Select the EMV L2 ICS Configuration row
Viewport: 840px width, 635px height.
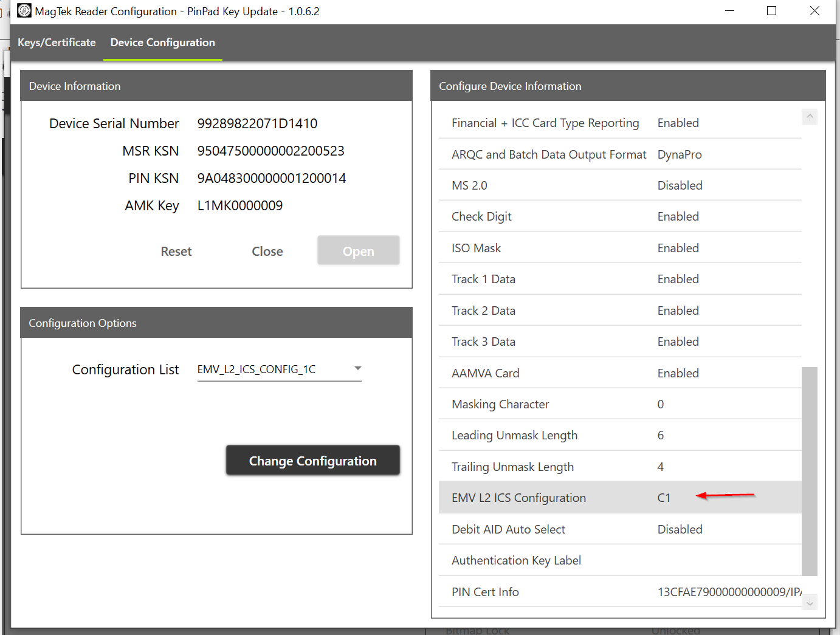coord(620,498)
